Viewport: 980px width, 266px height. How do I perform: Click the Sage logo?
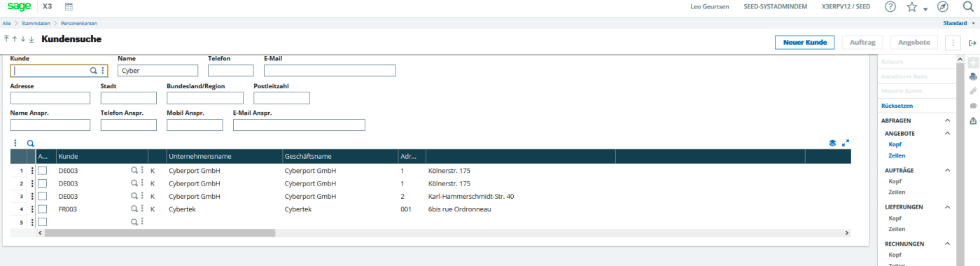coord(19,6)
